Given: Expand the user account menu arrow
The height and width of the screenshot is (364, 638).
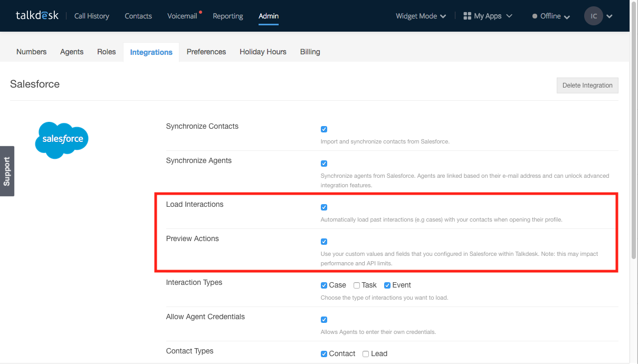Looking at the screenshot, I should click(610, 16).
